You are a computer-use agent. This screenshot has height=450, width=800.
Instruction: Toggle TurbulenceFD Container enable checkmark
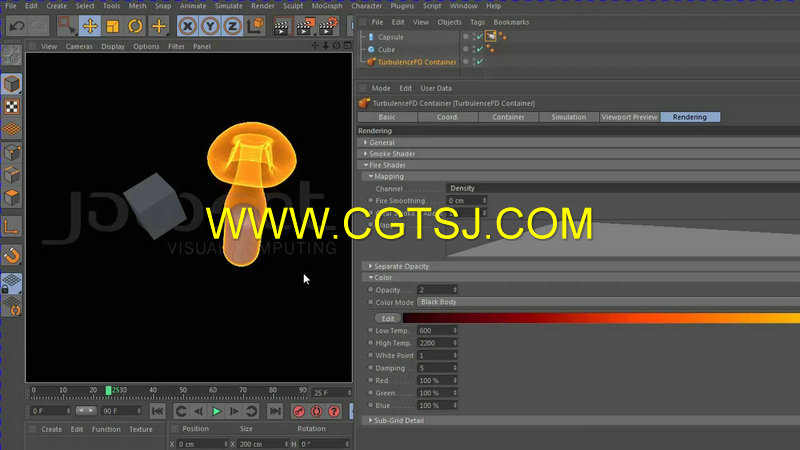(480, 62)
